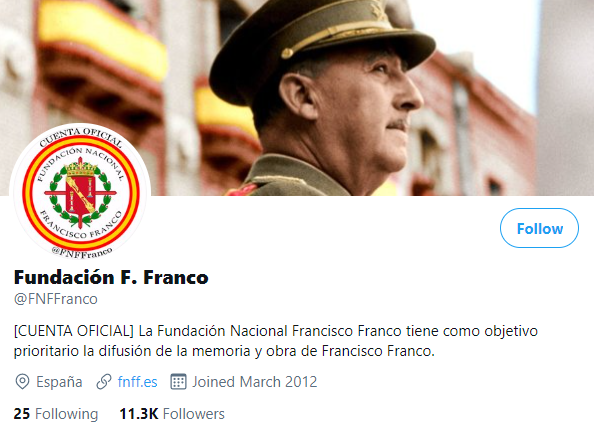
Task: Click the 11.3K followers count
Action: tap(139, 414)
